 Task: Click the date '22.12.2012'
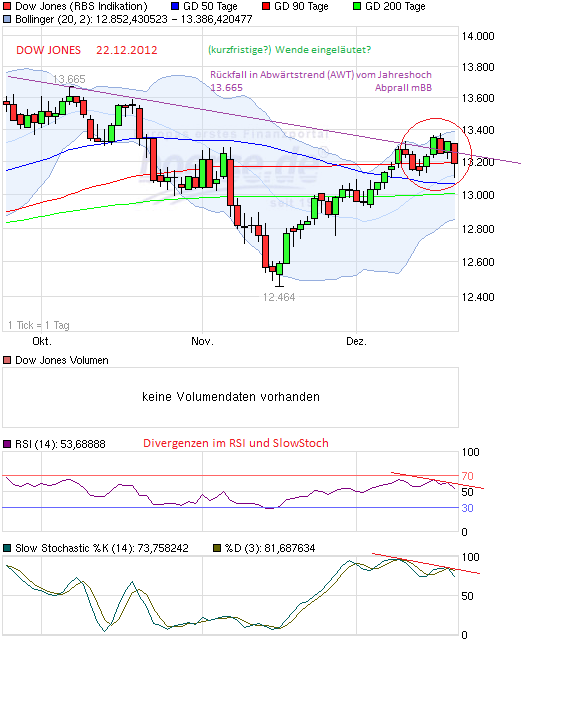pyautogui.click(x=127, y=50)
